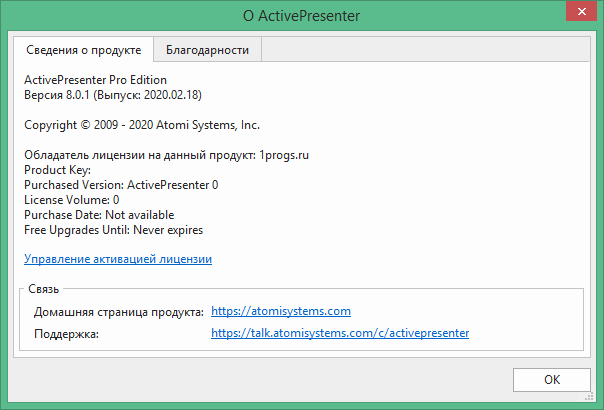Image resolution: width=604 pixels, height=410 pixels.
Task: Open the Управление активацией лицензии link
Action: (118, 259)
